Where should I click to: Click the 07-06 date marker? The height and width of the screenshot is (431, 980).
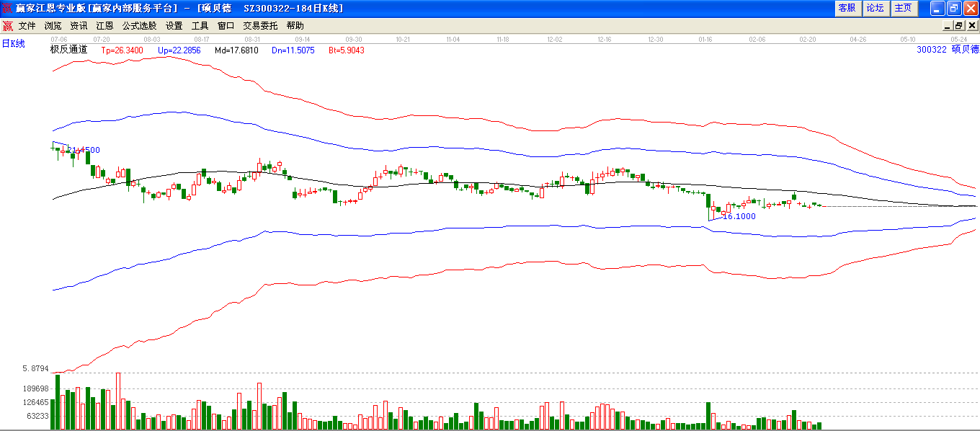pyautogui.click(x=59, y=40)
